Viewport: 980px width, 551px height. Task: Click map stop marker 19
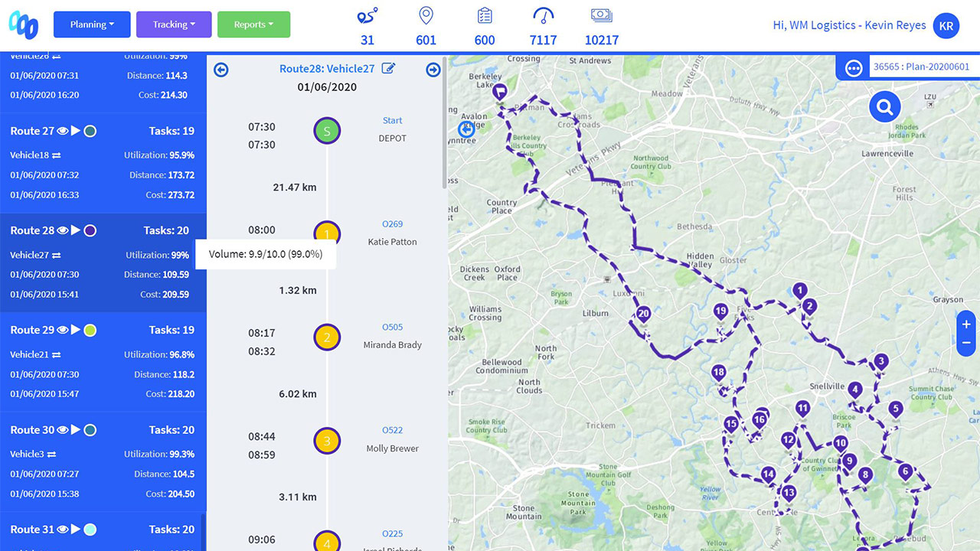click(720, 312)
